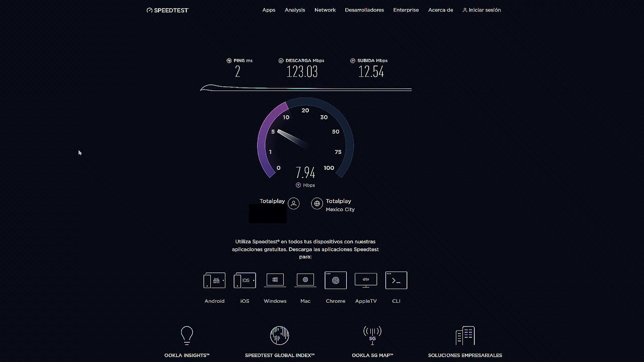Open the Enterprise menu
Viewport: 644px width, 362px height.
[406, 10]
